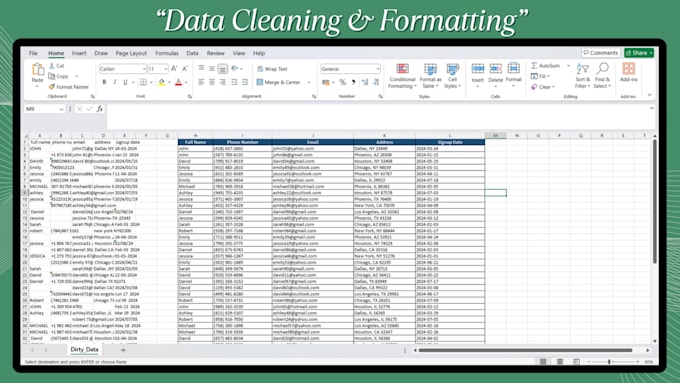Apply the yellow fill color
This screenshot has width=680, height=383.
click(161, 82)
